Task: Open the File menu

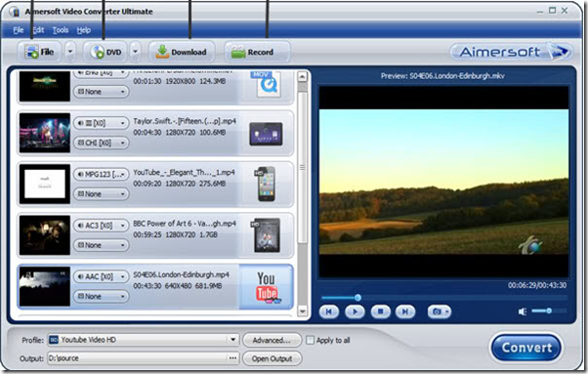Action: tap(19, 30)
